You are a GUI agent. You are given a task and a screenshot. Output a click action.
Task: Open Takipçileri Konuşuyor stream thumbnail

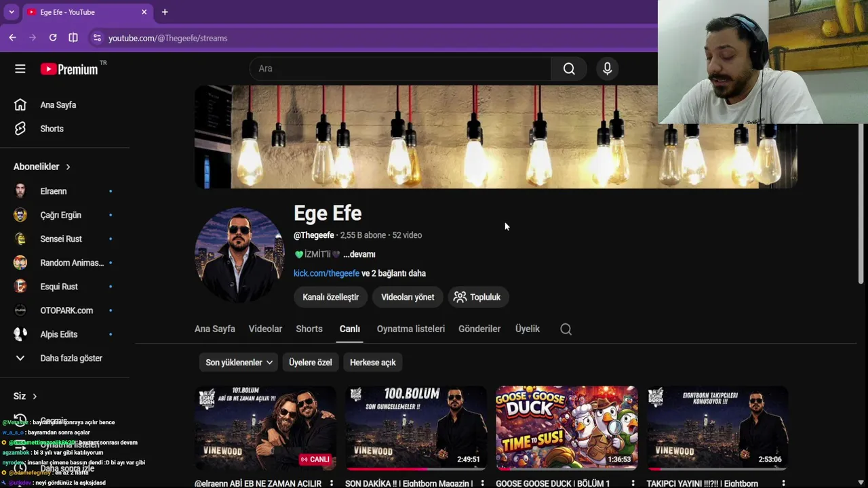point(717,428)
